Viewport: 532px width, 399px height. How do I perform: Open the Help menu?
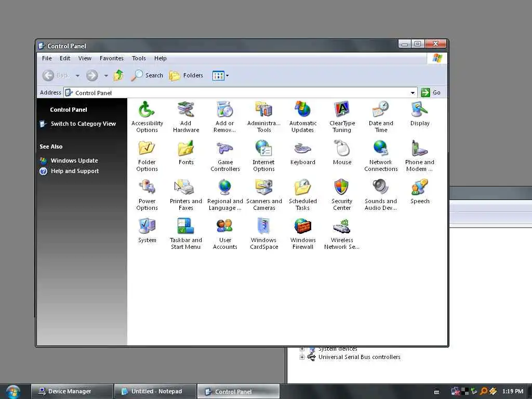tap(160, 58)
